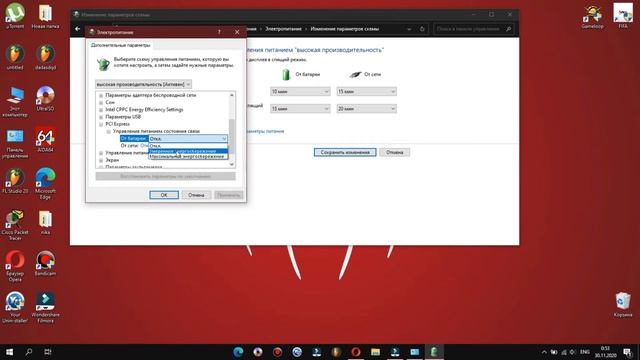Open the 10 мин dropdown
Image resolution: width=640 pixels, height=360 pixels.
point(300,92)
